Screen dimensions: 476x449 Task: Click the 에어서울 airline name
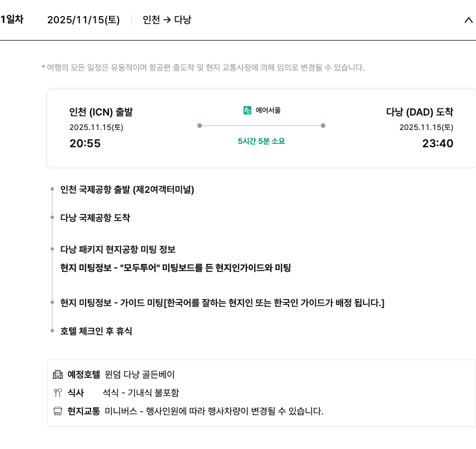(268, 111)
